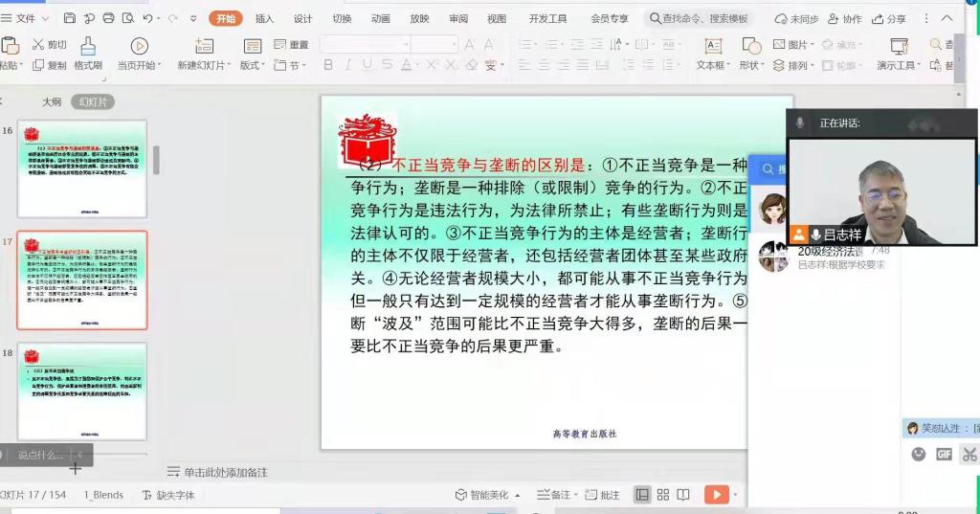980x514 pixels.
Task: Click the Format Painter brush icon
Action: click(x=88, y=46)
